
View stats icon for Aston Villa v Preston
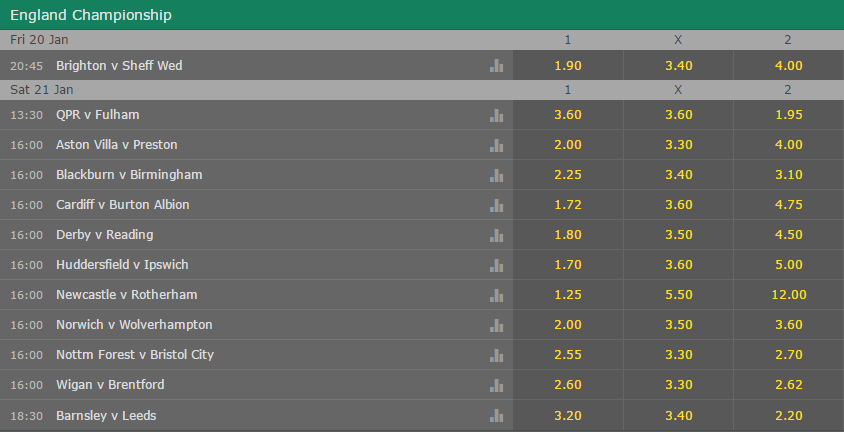click(x=496, y=145)
